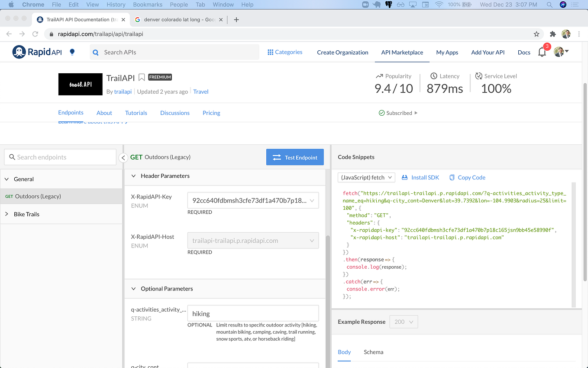The width and height of the screenshot is (588, 368).
Task: Click the bookmark icon next to TrailAPI title
Action: (x=142, y=77)
